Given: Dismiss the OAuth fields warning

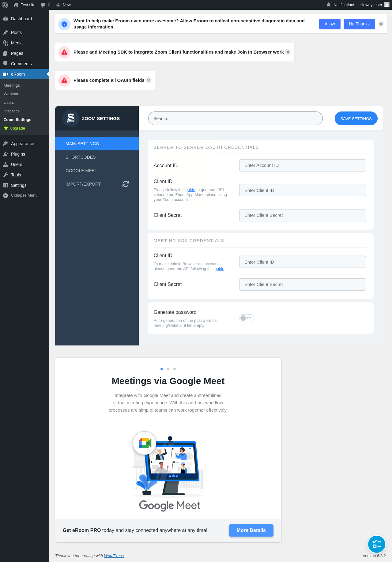Looking at the screenshot, I should 149,80.
